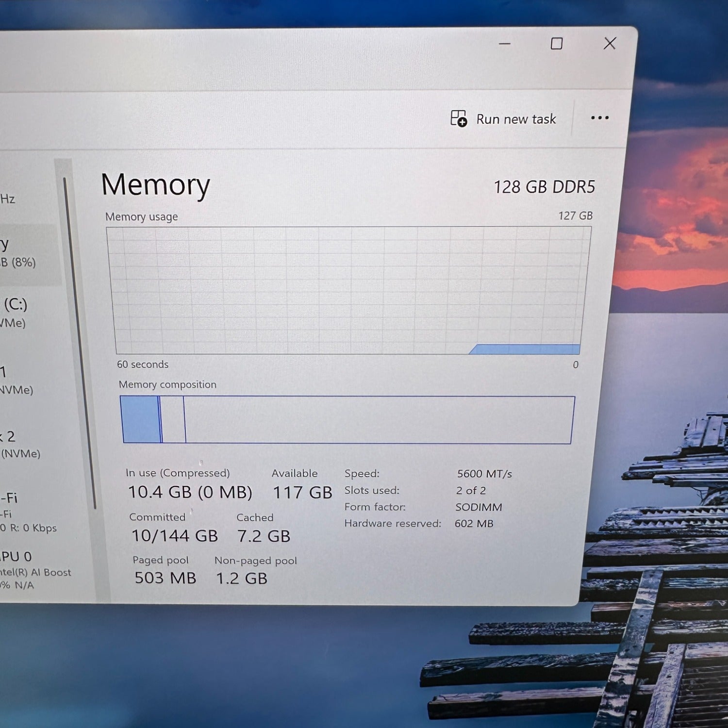Close the Task Manager window
Viewport: 728px width, 728px height.
(610, 43)
